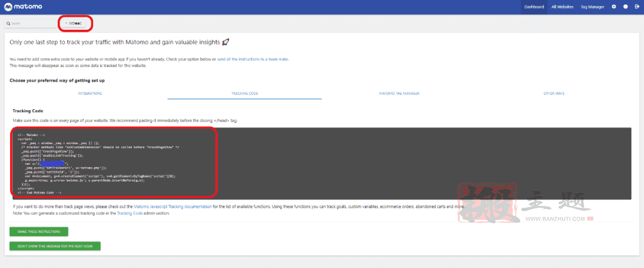Click 'Make sure this code is on every page' text
Screen dimensions: 644x268
[x=125, y=121]
